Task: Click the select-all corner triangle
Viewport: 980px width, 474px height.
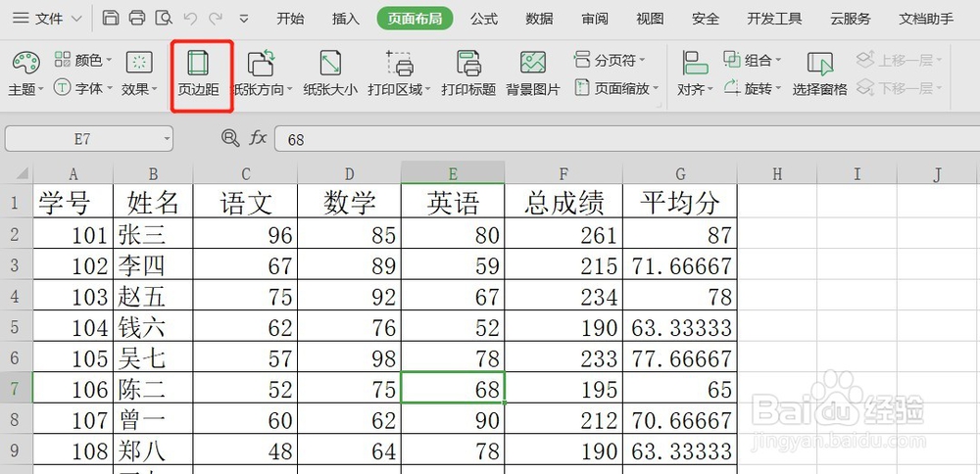Action: [22, 173]
